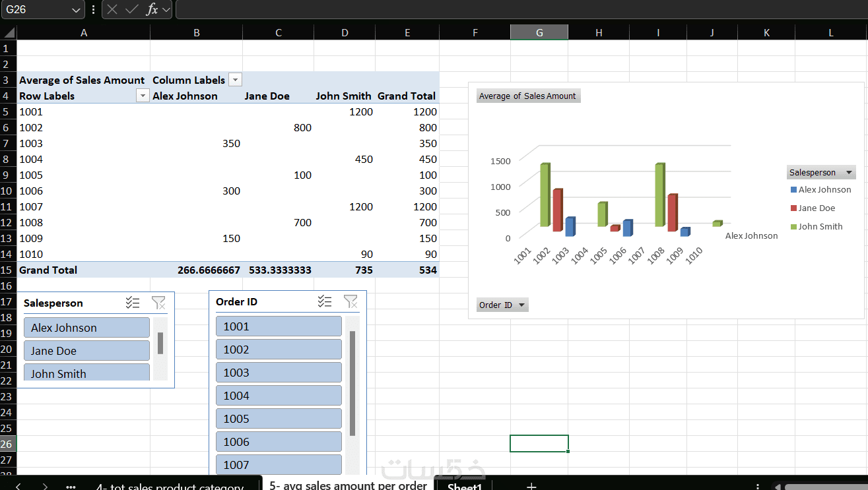Open the Column Labels filter dropdown
The image size is (868, 490).
point(235,80)
